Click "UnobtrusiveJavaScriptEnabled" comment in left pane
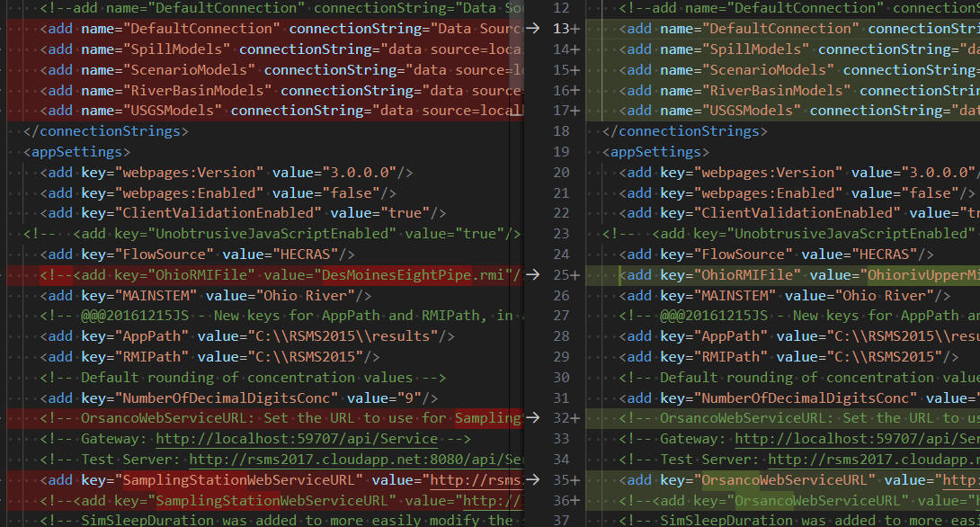 click(272, 234)
